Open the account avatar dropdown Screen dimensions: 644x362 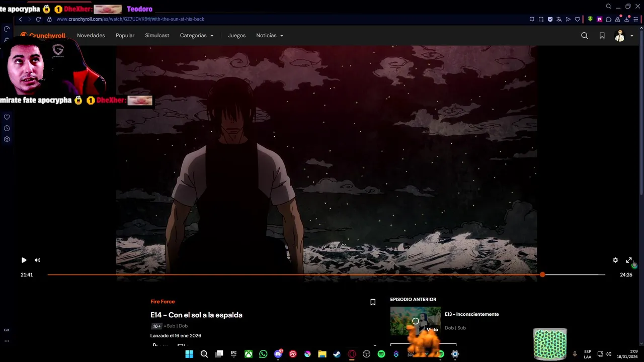click(x=623, y=36)
